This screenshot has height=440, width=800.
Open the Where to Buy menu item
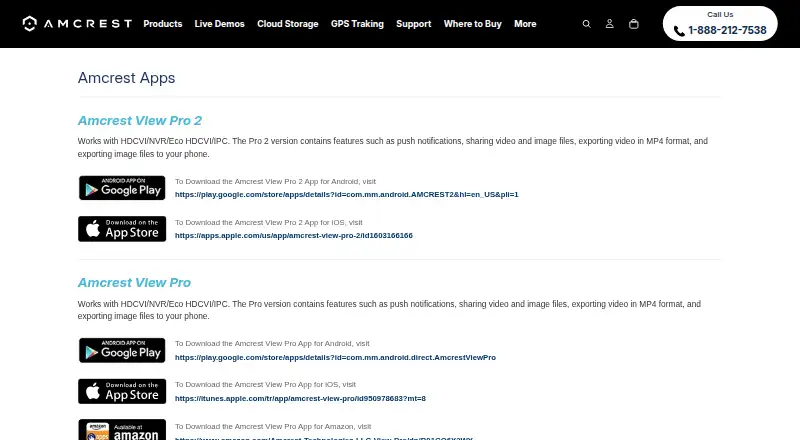click(x=472, y=24)
